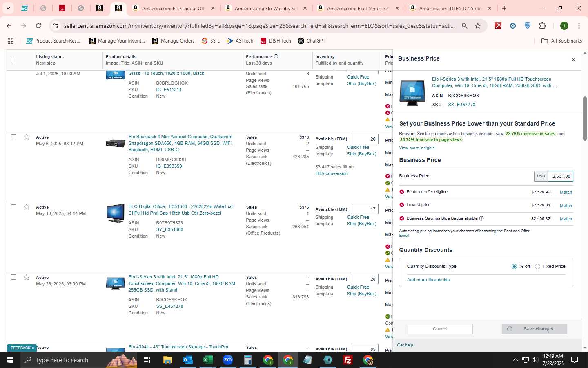Match the Lowest price
Image resolution: width=588 pixels, height=368 pixels.
tap(566, 206)
